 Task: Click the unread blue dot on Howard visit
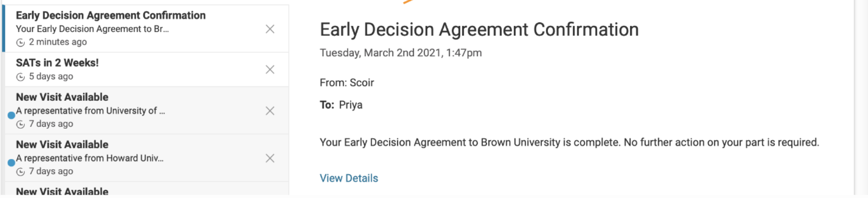coord(11,163)
